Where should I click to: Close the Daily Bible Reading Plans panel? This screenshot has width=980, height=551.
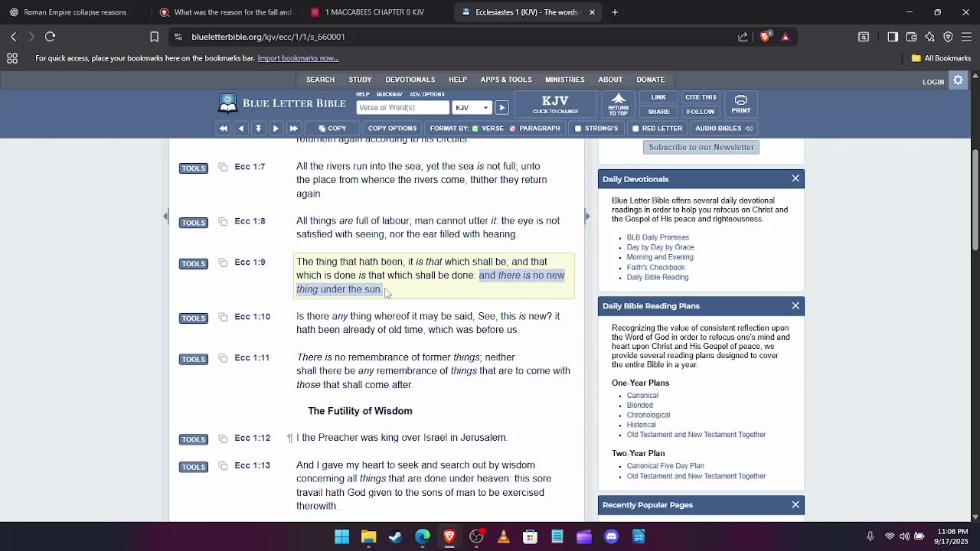(x=795, y=306)
